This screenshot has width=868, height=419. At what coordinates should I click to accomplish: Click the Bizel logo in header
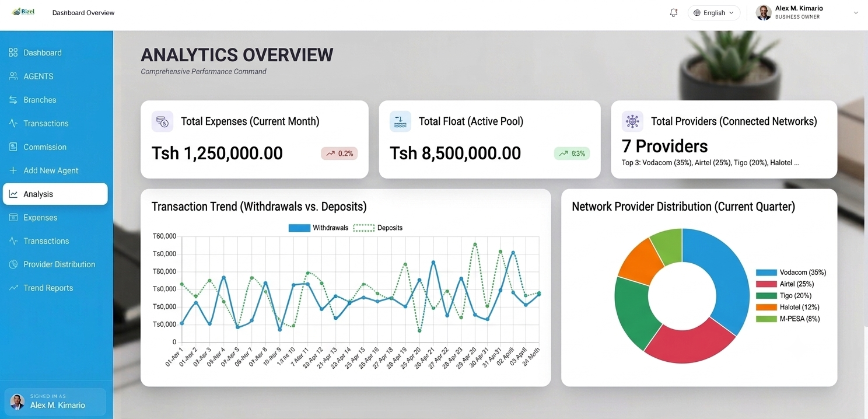coord(24,12)
